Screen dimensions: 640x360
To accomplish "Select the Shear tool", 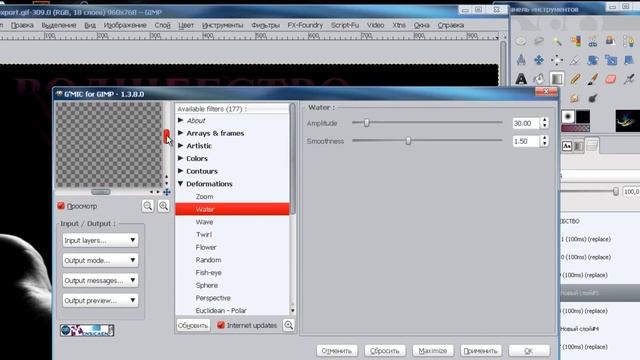I will 629,60.
